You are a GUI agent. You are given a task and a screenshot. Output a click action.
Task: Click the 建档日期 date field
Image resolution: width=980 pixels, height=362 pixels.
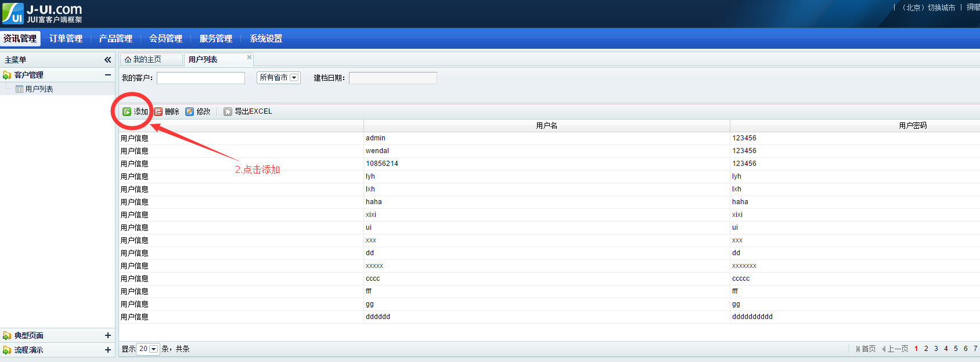tap(393, 78)
